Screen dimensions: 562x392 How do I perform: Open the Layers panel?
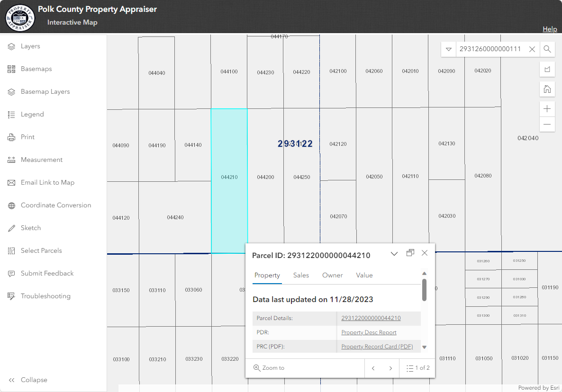tap(30, 46)
